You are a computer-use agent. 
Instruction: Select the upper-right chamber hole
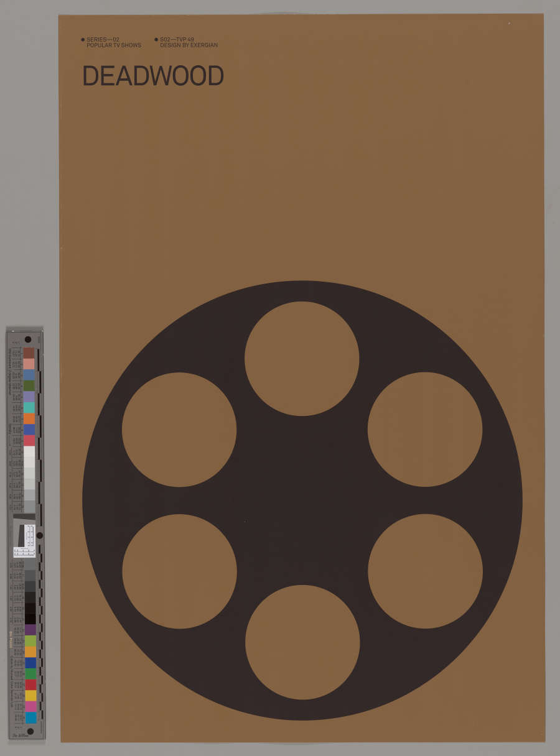coord(425,430)
